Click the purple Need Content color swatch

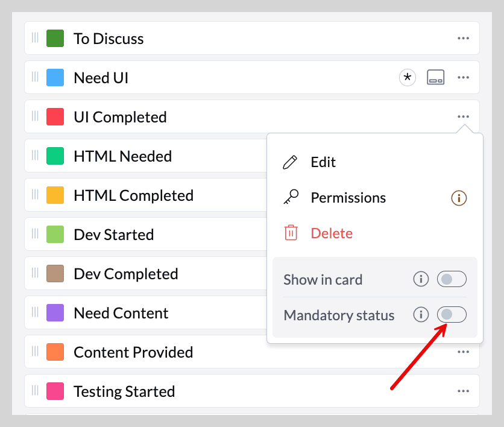tap(55, 312)
